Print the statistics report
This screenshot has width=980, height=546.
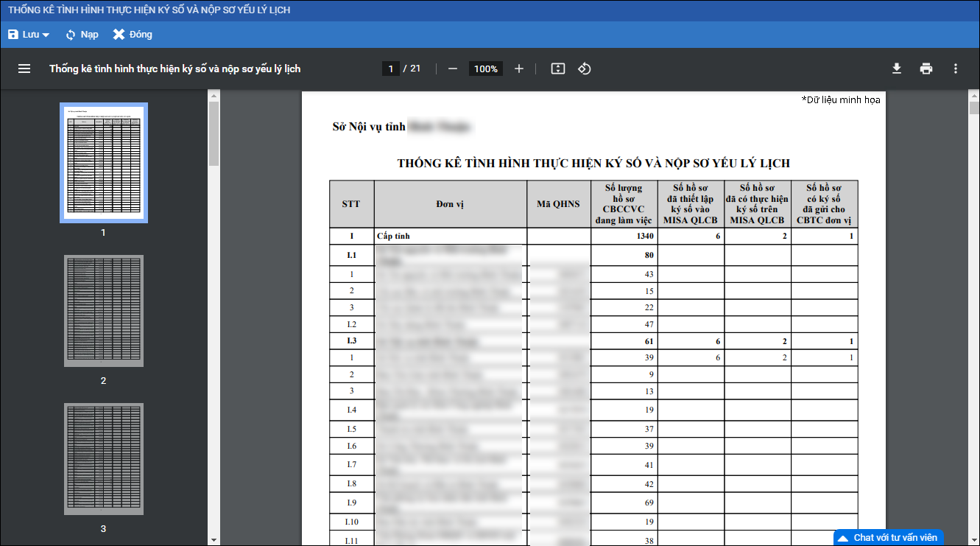pyautogui.click(x=926, y=69)
